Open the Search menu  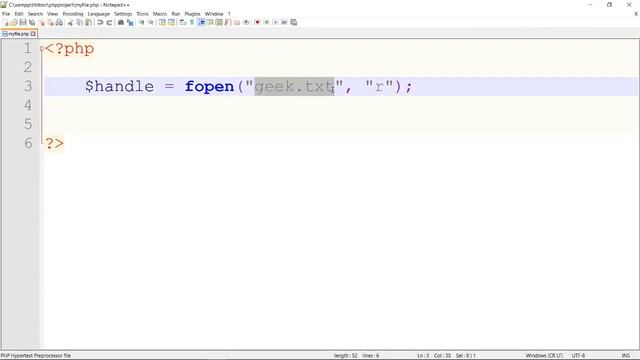[x=35, y=14]
